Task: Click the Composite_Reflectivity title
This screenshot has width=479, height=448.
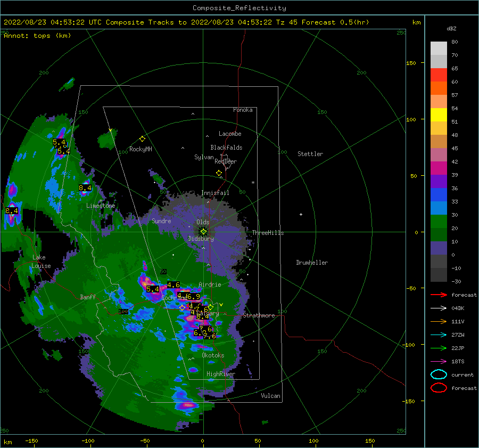Action: pyautogui.click(x=239, y=8)
